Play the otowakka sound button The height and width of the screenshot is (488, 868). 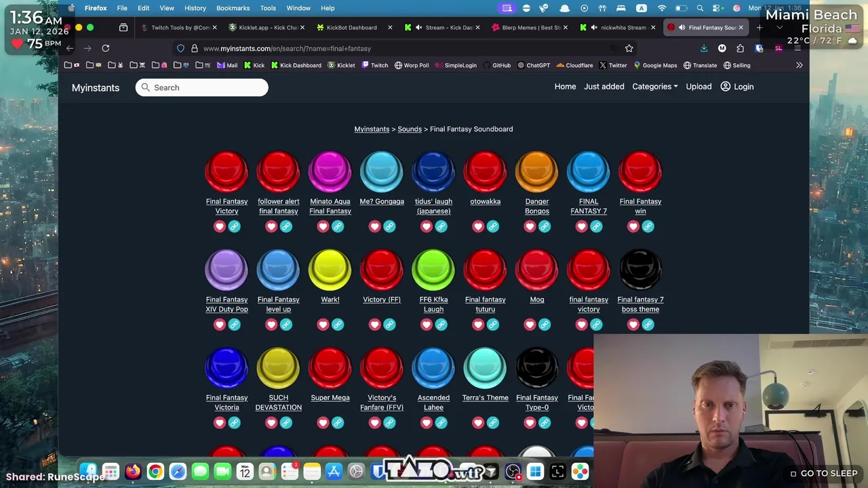tap(485, 172)
